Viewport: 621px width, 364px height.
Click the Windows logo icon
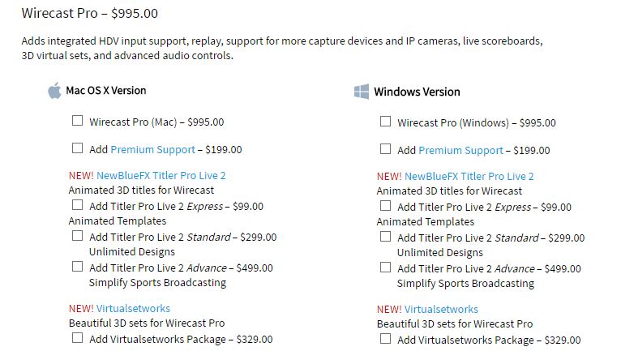coord(362,92)
